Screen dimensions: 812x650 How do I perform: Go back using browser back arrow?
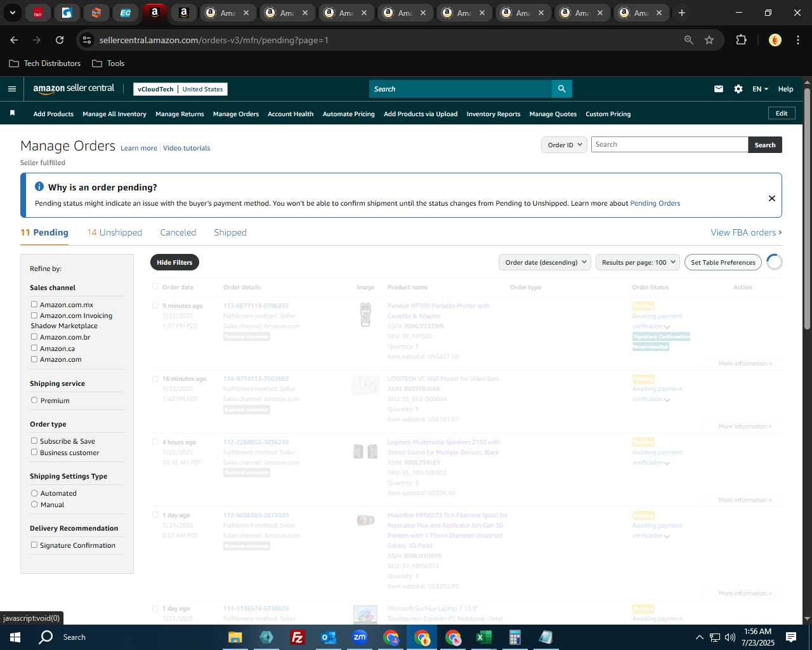click(x=14, y=40)
